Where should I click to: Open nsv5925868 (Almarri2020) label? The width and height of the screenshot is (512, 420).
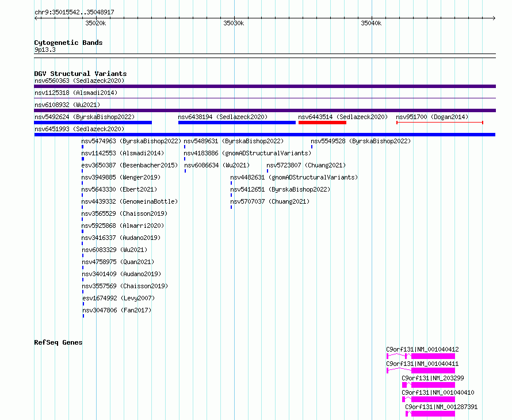tap(123, 226)
